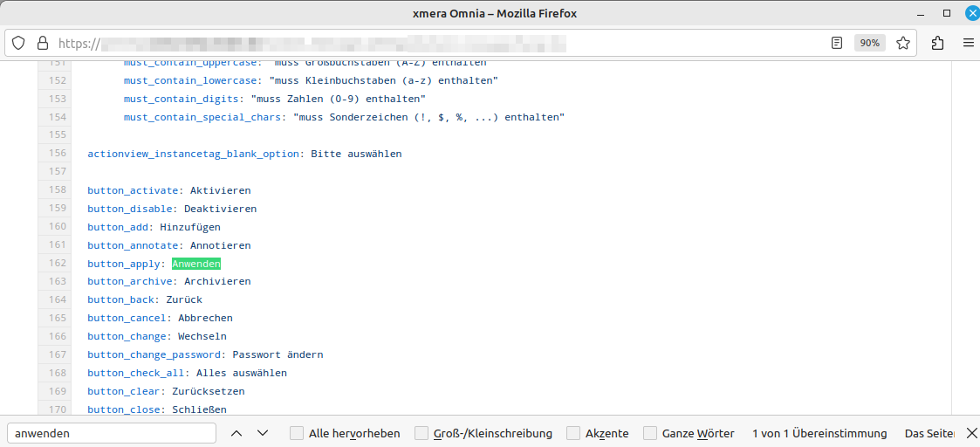Go to previous match with up arrow
This screenshot has height=447, width=980.
point(236,433)
